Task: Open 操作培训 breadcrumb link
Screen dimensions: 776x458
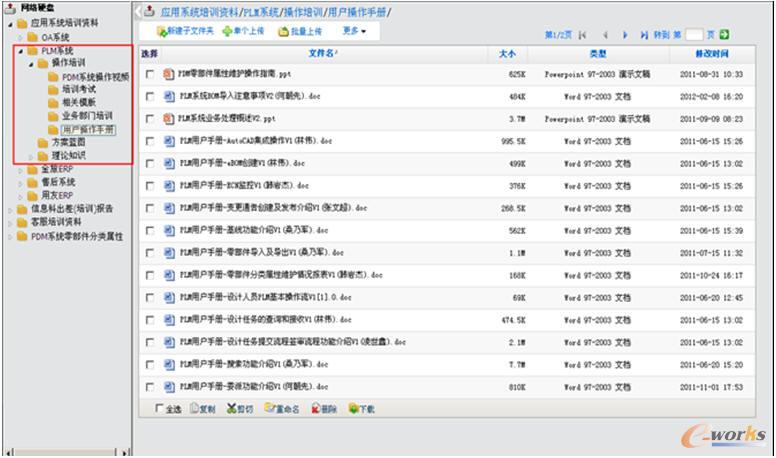Action: point(303,12)
